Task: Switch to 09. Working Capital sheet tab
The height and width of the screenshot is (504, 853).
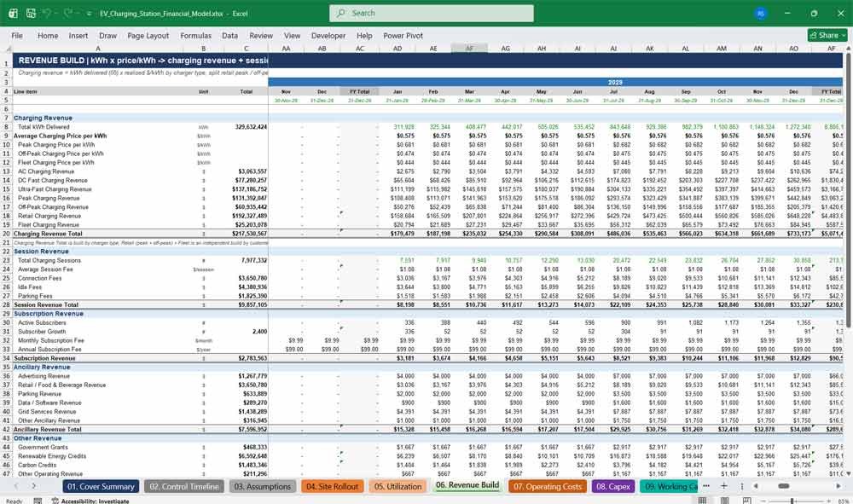Action: pos(670,487)
